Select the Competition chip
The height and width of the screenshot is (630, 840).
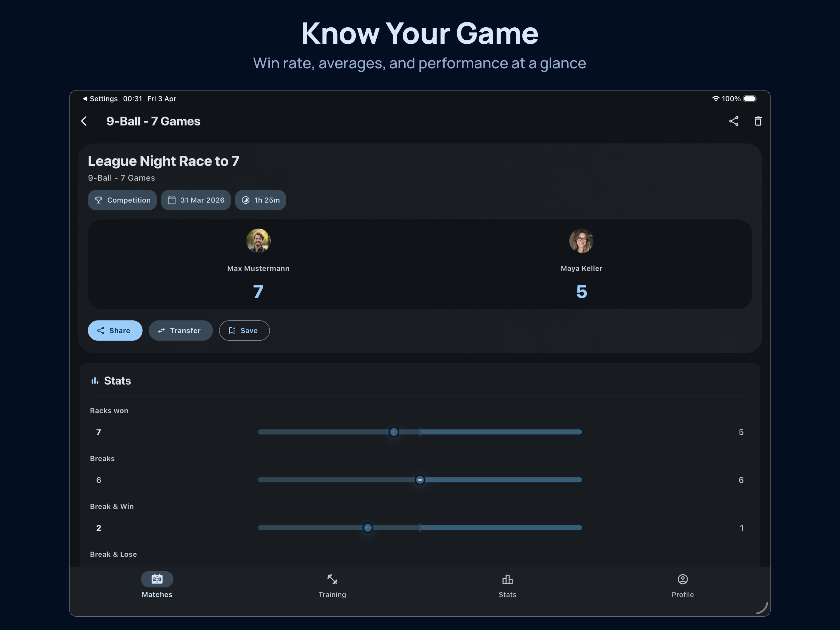click(x=122, y=200)
